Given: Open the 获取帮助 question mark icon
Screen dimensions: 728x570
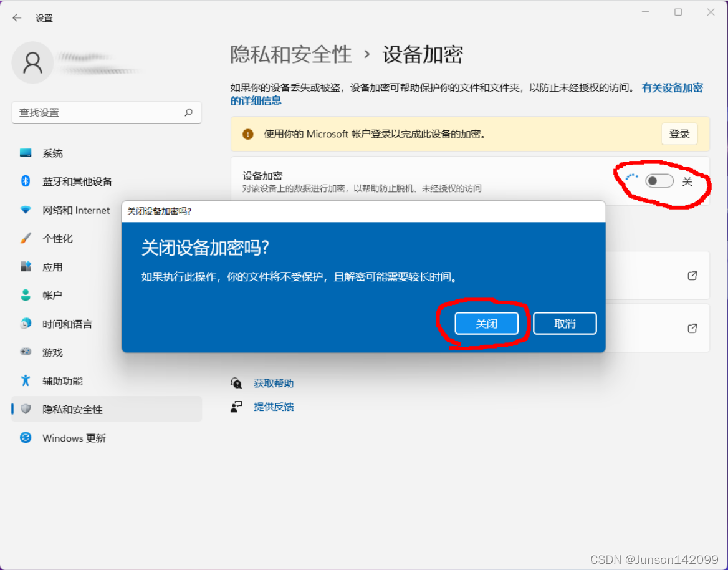Looking at the screenshot, I should [x=236, y=383].
